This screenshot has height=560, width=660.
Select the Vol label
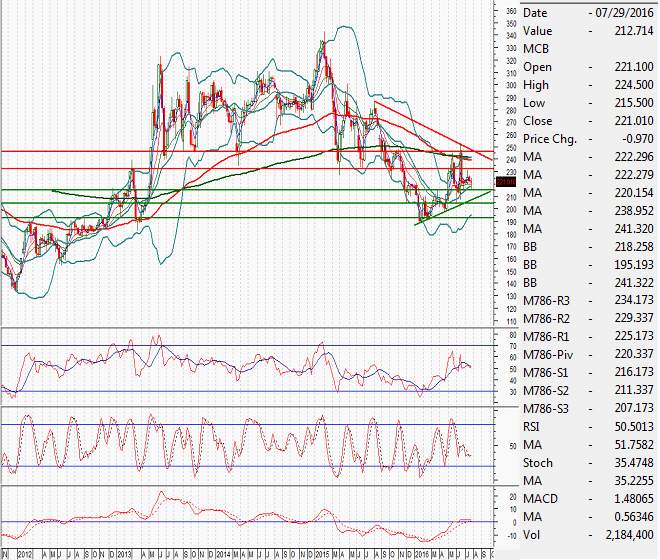(x=531, y=535)
